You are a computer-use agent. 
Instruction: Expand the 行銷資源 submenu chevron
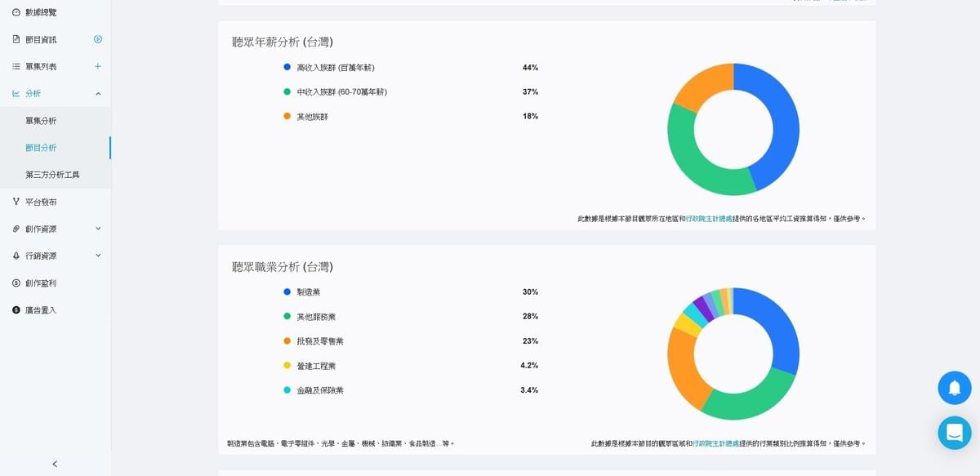98,256
